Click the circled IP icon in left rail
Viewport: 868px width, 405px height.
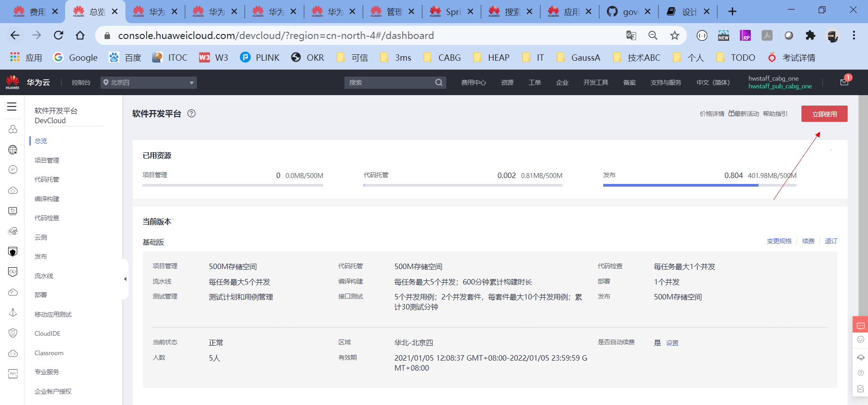click(x=13, y=169)
